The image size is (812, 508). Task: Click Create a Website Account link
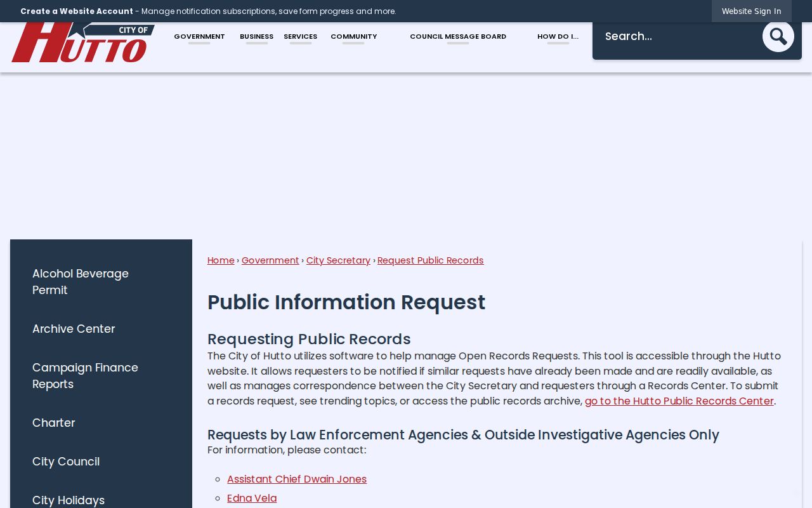click(x=77, y=11)
